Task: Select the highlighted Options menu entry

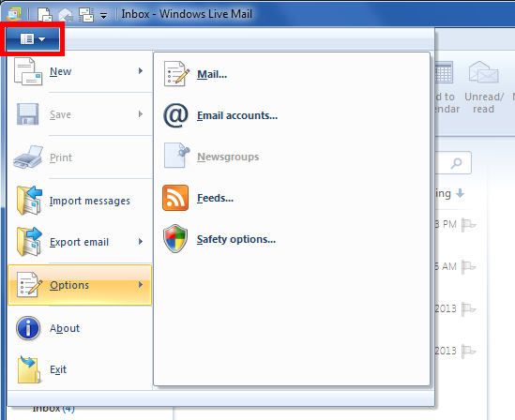Action: pyautogui.click(x=80, y=285)
